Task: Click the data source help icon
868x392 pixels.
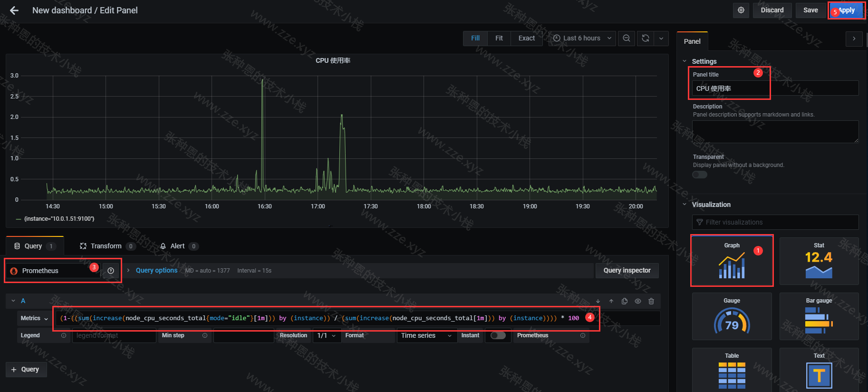Action: click(x=111, y=271)
